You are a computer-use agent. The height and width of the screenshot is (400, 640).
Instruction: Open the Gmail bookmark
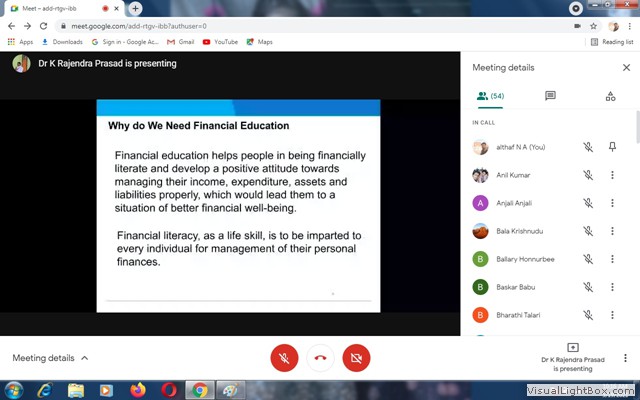[x=179, y=42]
